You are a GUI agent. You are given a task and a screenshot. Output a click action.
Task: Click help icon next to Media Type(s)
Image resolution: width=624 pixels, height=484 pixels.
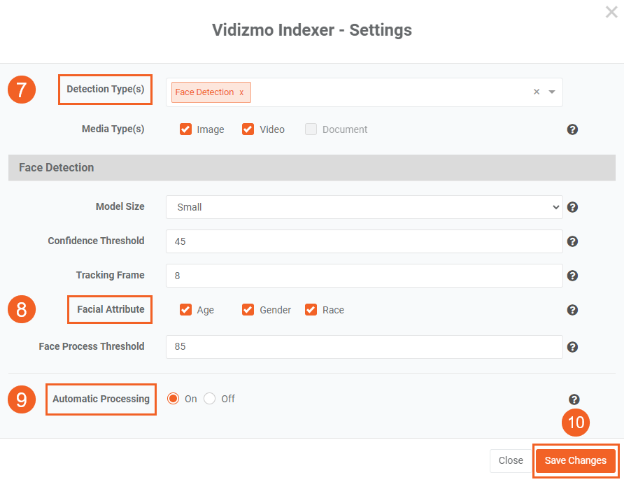573,130
